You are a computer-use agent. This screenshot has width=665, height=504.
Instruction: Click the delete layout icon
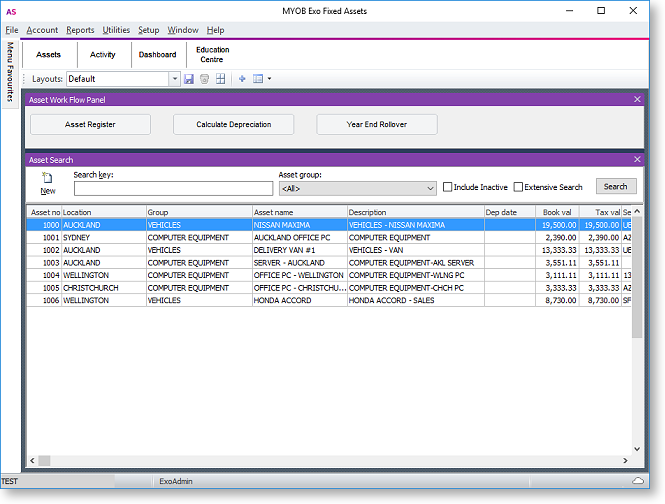click(204, 79)
